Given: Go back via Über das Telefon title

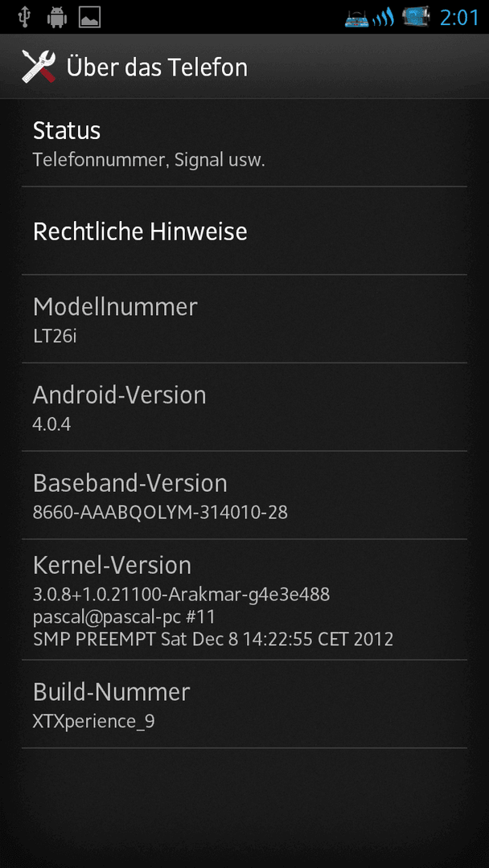Looking at the screenshot, I should tap(157, 67).
